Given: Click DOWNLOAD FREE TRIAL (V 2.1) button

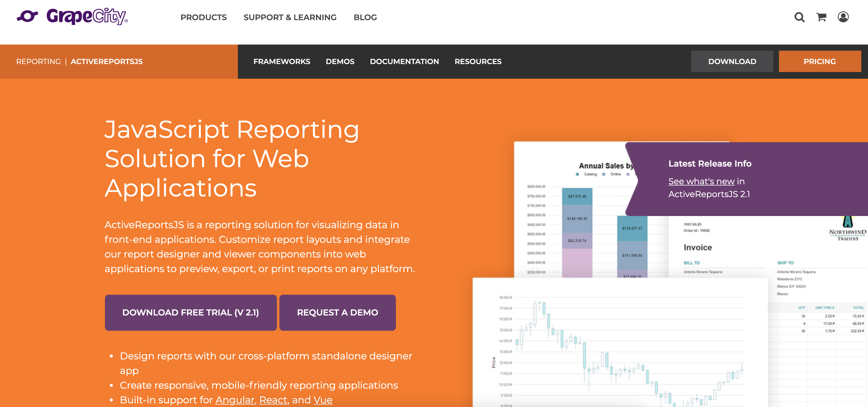Looking at the screenshot, I should pyautogui.click(x=190, y=312).
